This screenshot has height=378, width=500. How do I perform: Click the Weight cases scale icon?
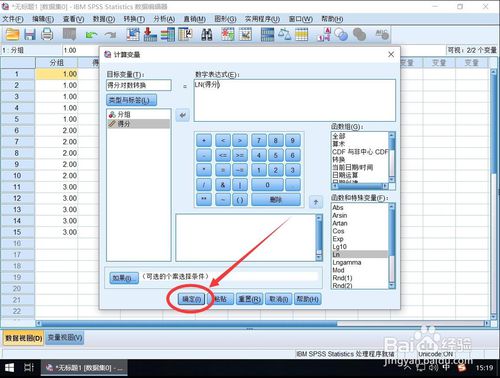tap(284, 34)
